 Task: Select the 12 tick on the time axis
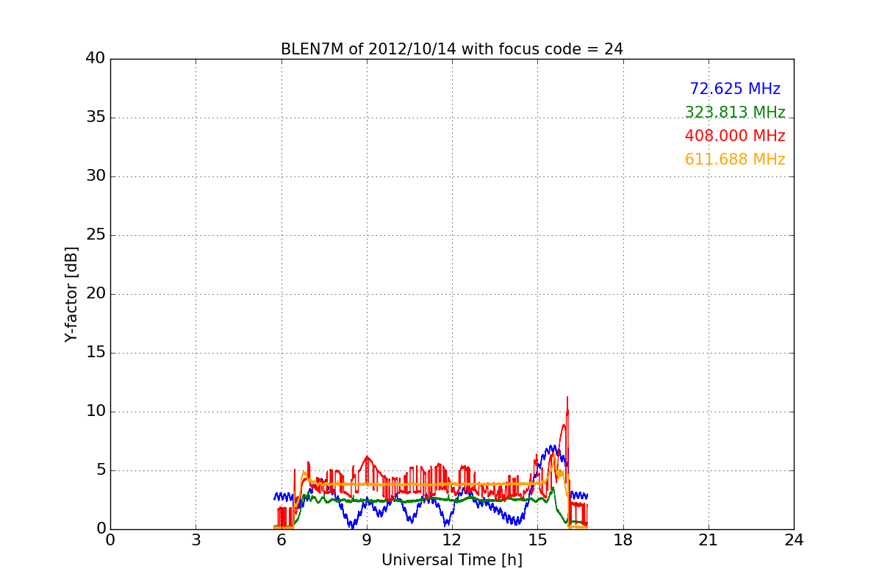pos(452,540)
